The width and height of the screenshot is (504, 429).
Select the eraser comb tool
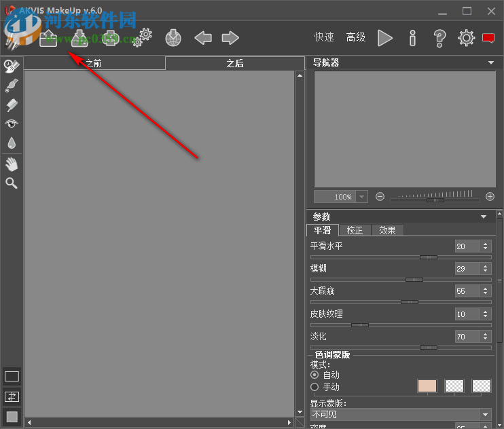click(12, 105)
